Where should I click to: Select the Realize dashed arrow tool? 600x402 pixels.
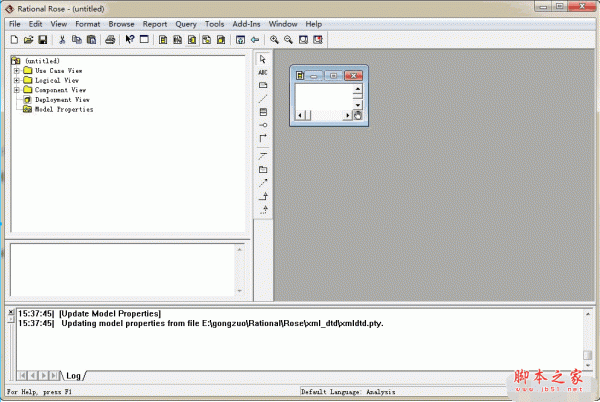tap(262, 210)
